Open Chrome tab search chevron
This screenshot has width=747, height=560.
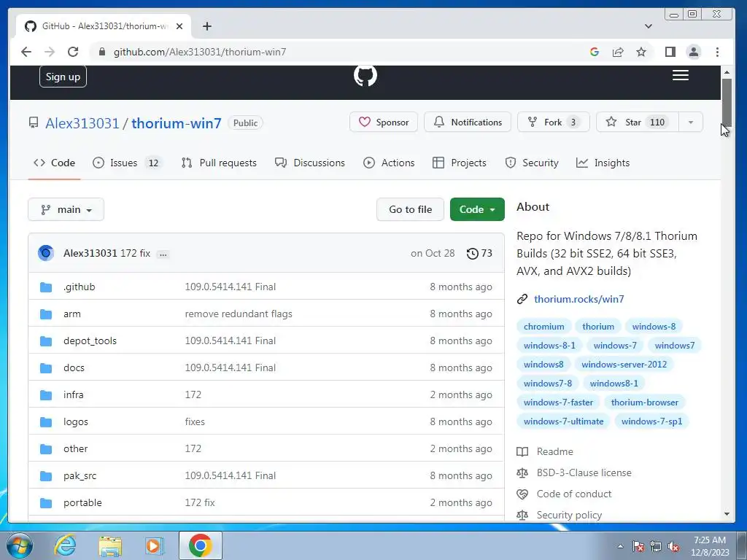point(648,26)
